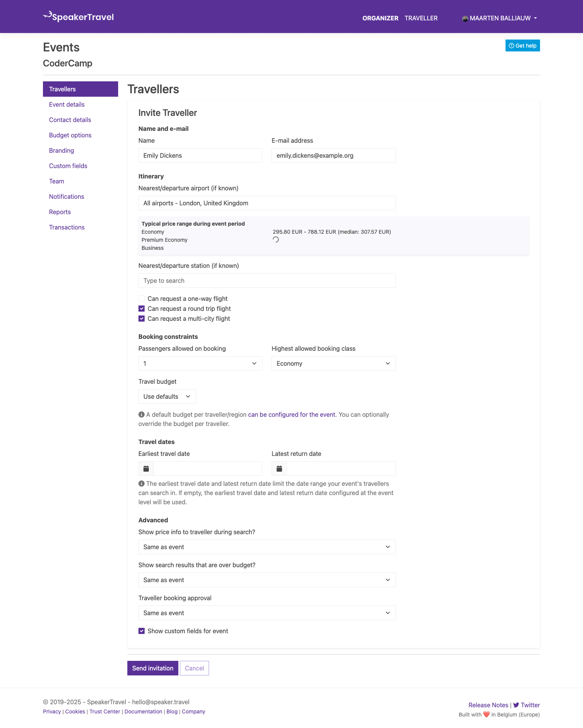The image size is (583, 728).
Task: Open the Traveller booking approval dropdown
Action: click(267, 613)
